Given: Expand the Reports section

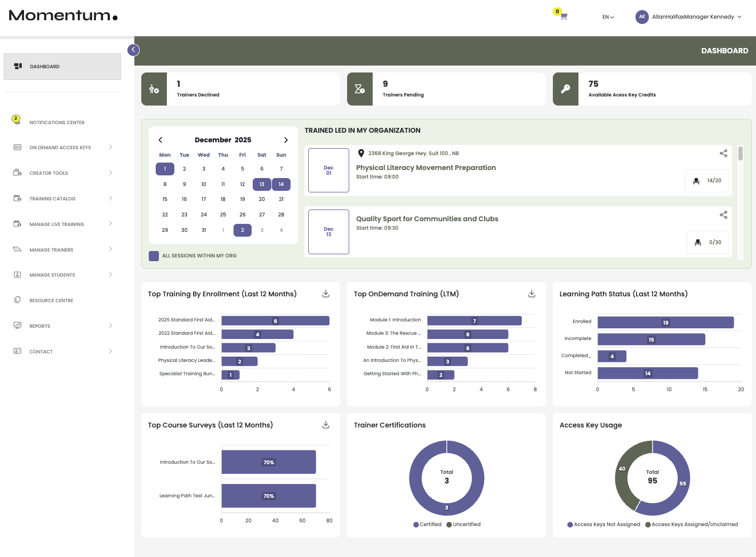Looking at the screenshot, I should pyautogui.click(x=40, y=326).
